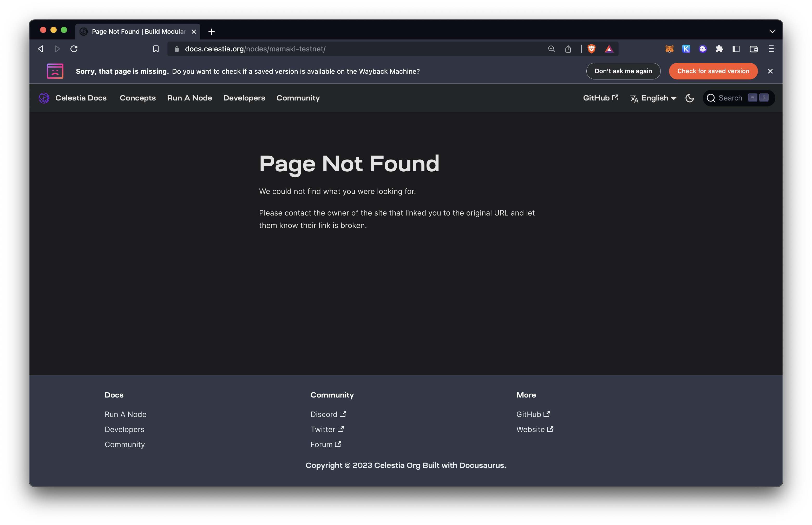Open the browser sidebar toggle
812x525 pixels.
736,49
